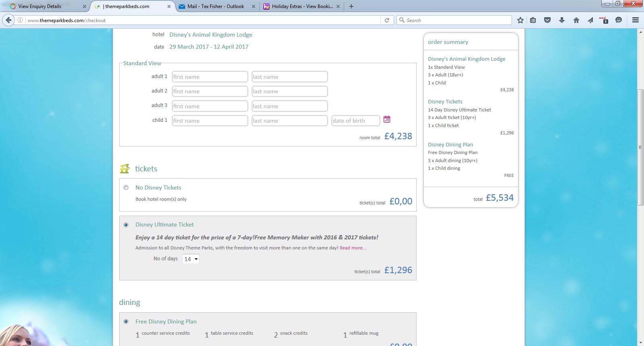Click '14 Day Disney Ultimate Ticket' in order summary
The width and height of the screenshot is (644, 346).
coord(459,110)
